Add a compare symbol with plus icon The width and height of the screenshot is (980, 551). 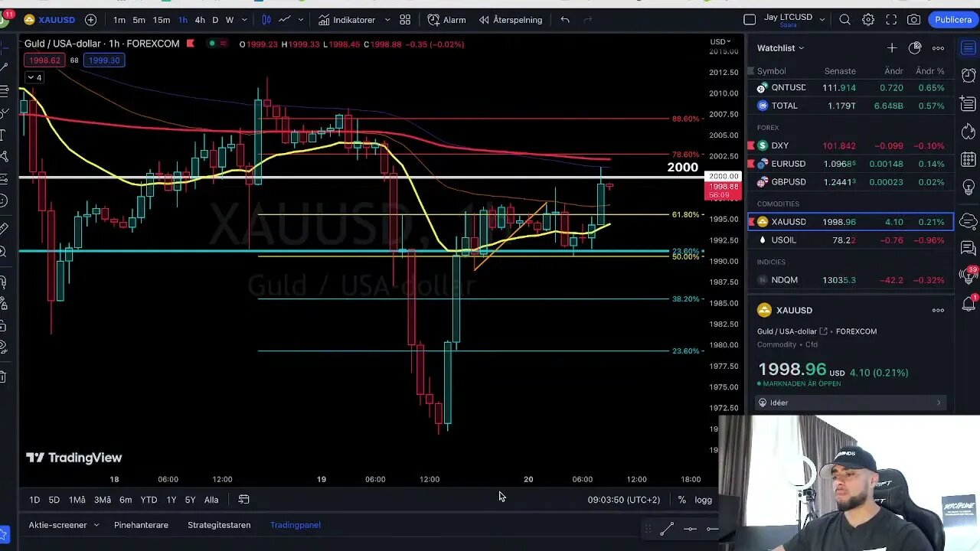point(90,20)
